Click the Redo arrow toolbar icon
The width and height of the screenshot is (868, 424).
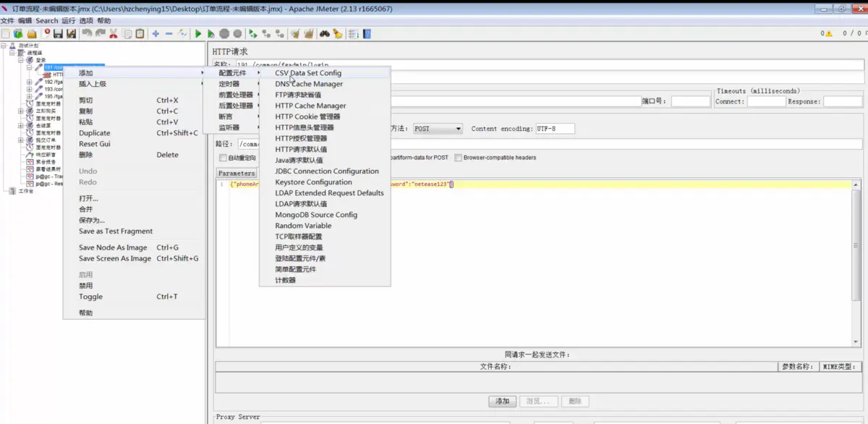[100, 33]
